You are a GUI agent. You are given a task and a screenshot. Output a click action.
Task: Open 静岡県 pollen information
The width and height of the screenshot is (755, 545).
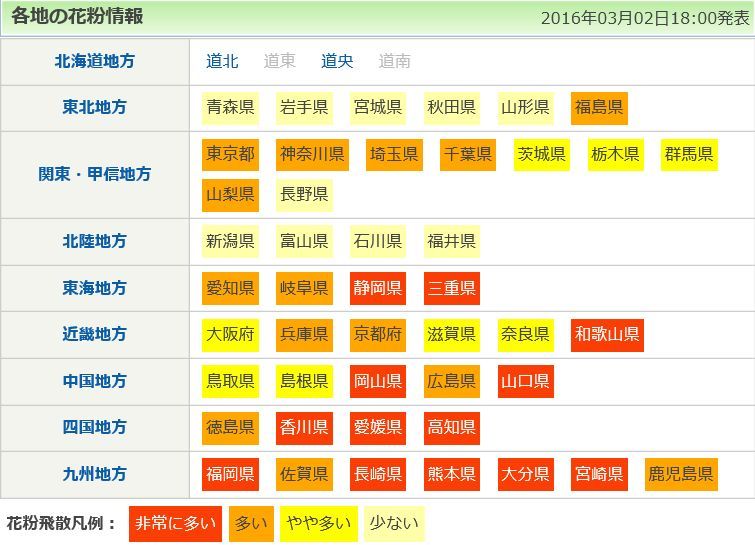pyautogui.click(x=378, y=288)
